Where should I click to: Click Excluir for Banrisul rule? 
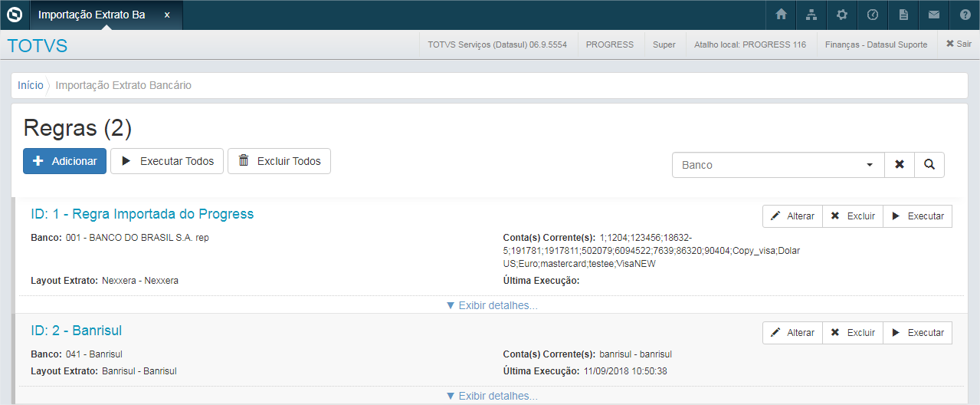[853, 333]
